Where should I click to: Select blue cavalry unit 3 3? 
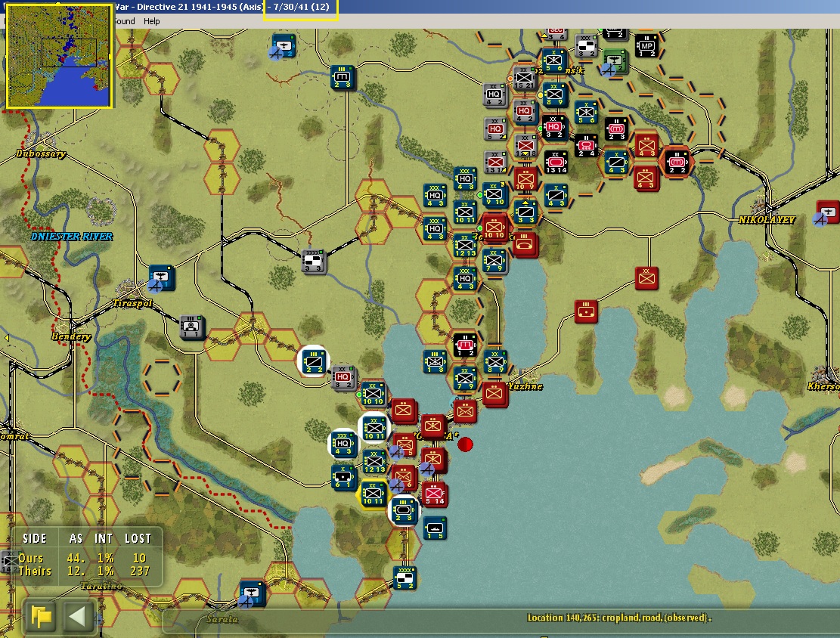(x=525, y=212)
